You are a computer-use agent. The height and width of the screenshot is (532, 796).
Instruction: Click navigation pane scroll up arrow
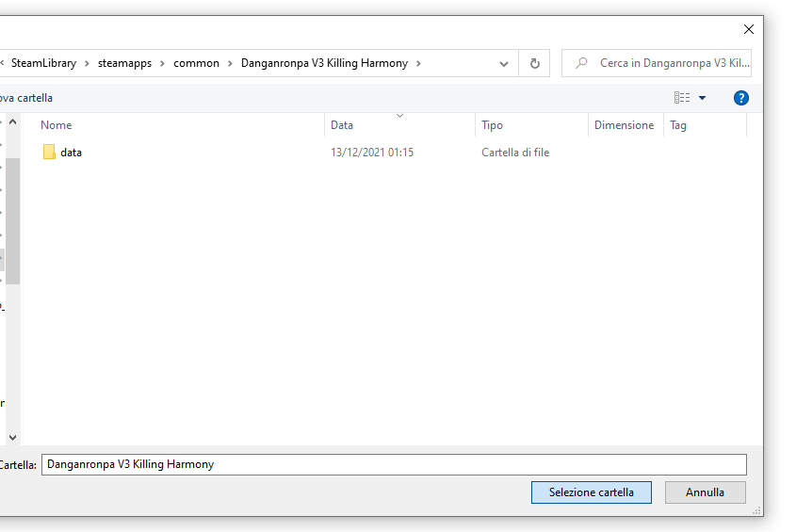coord(12,121)
